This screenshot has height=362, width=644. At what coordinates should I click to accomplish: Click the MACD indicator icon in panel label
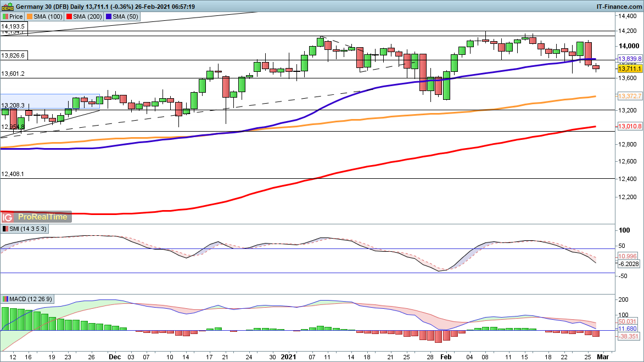coord(5,299)
